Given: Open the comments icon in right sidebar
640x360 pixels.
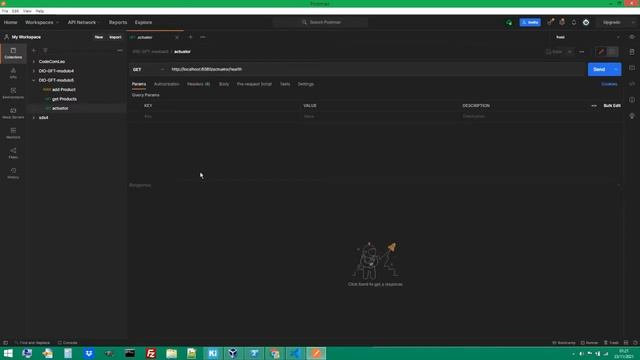Looking at the screenshot, I should pyautogui.click(x=632, y=68).
